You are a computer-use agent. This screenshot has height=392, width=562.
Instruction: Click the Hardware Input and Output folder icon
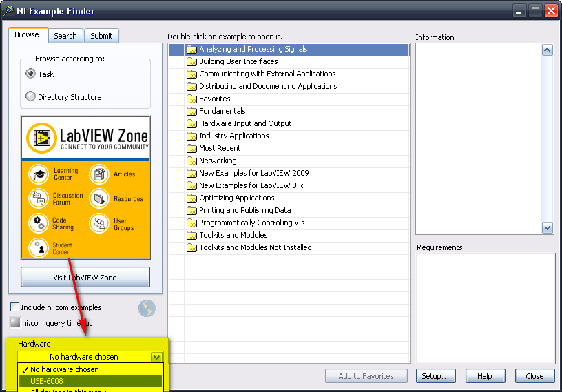191,124
